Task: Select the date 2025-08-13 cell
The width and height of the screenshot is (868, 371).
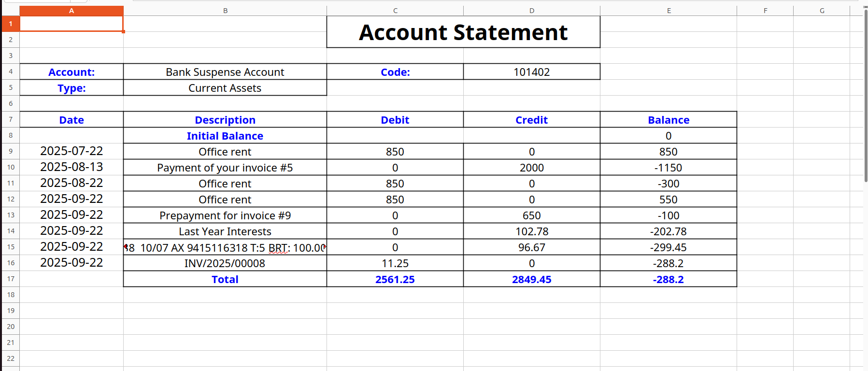Action: click(71, 167)
